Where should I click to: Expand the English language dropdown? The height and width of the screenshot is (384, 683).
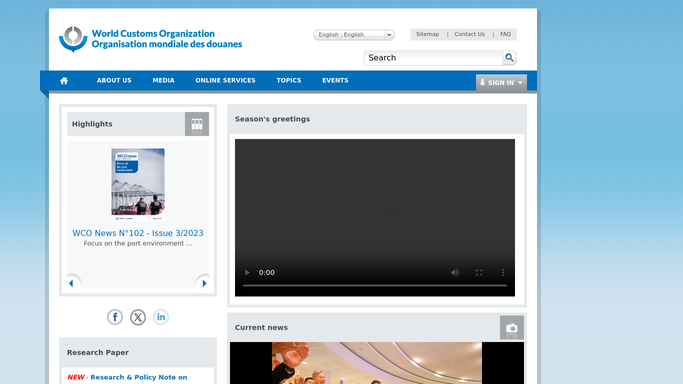354,34
